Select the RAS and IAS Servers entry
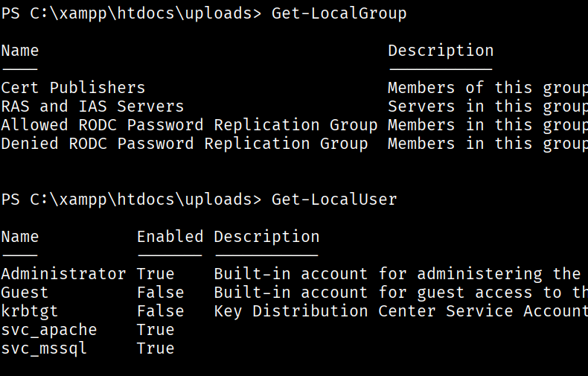 [x=92, y=106]
